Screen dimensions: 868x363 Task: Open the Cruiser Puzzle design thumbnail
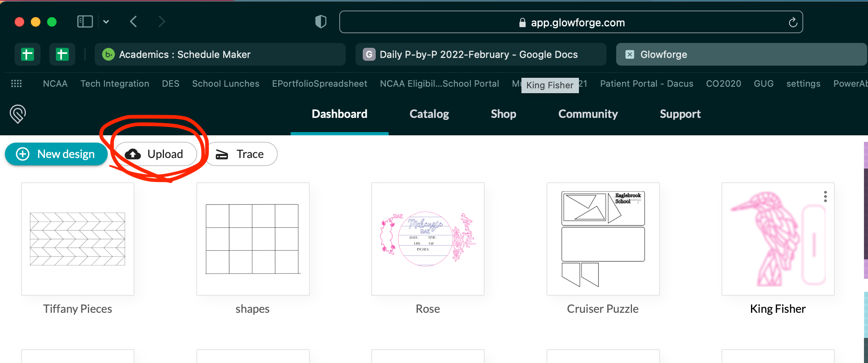click(603, 239)
